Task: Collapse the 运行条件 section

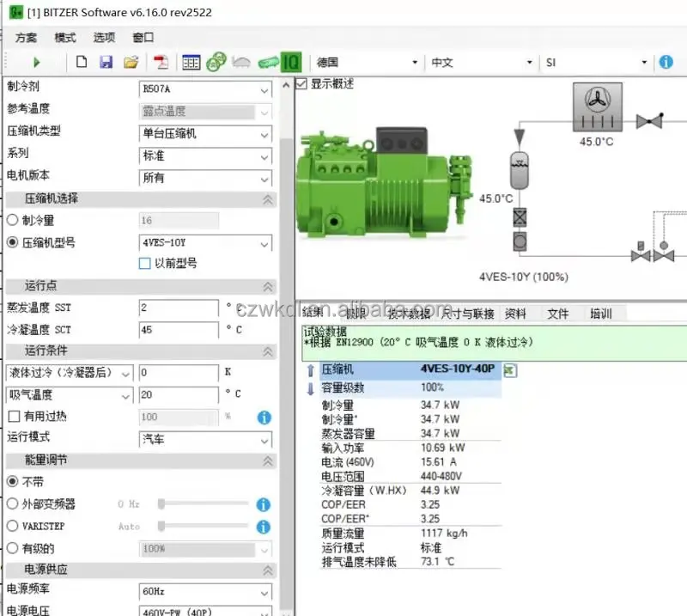Action: 268,351
